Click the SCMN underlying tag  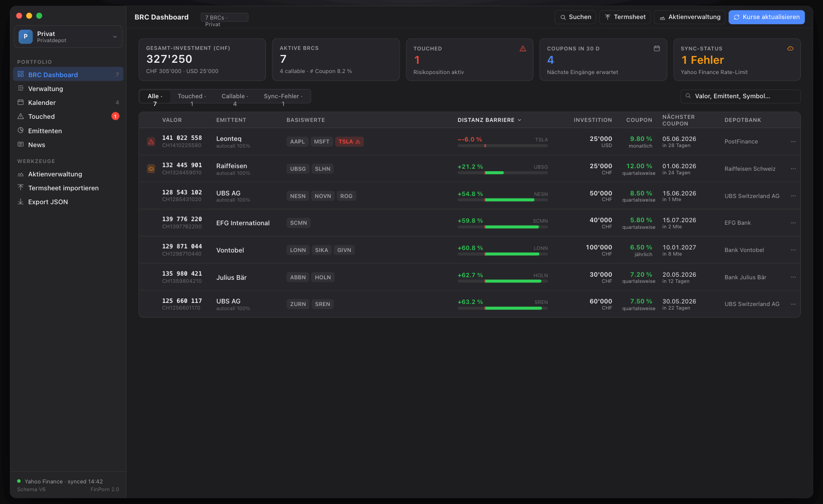click(x=298, y=223)
